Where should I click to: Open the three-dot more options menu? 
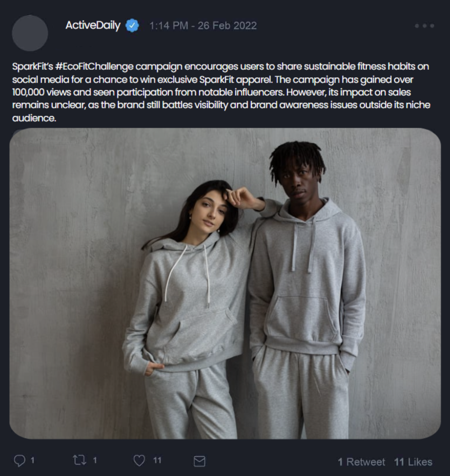tap(424, 25)
